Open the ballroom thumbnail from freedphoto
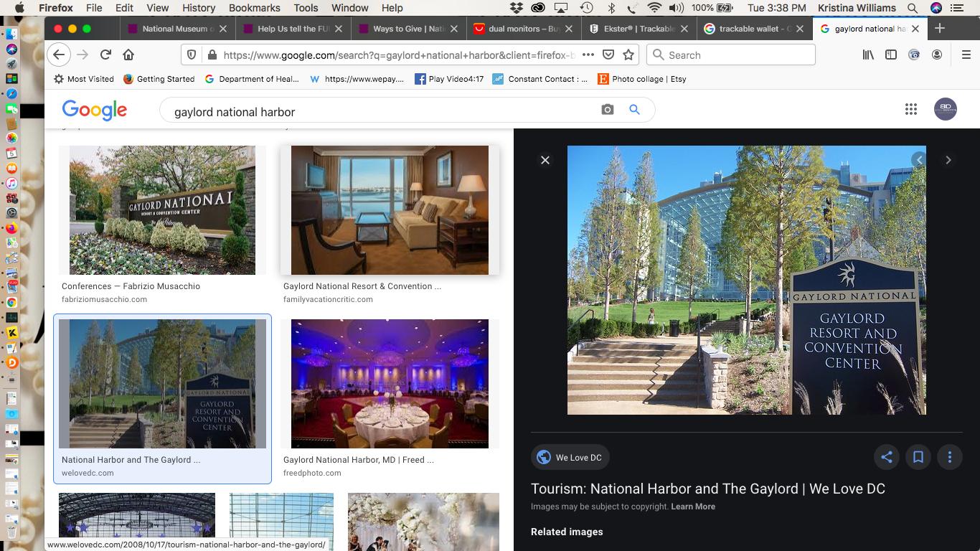 point(390,384)
